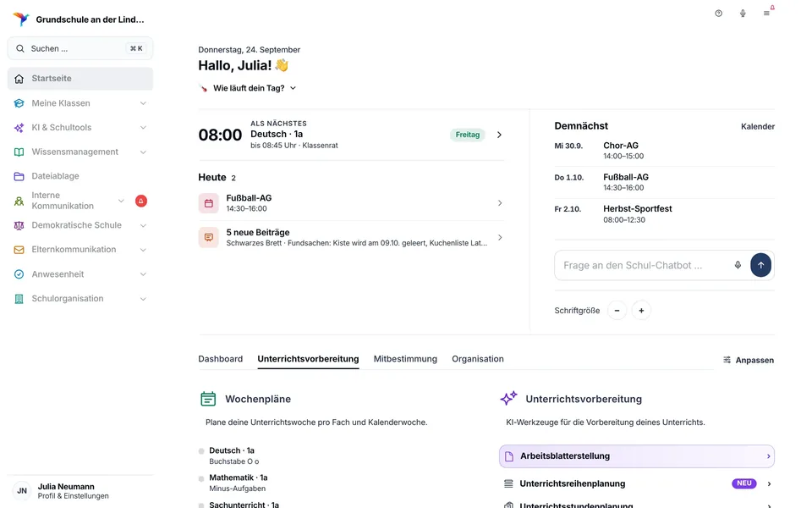Click the Demokratische Schule scales icon
812x508 pixels.
[19, 225]
